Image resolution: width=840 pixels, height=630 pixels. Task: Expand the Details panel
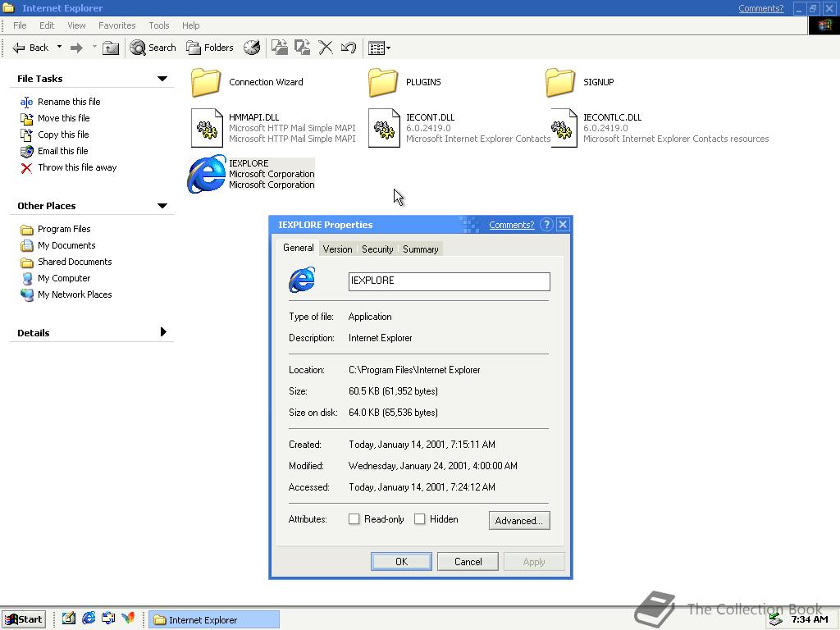pyautogui.click(x=163, y=332)
